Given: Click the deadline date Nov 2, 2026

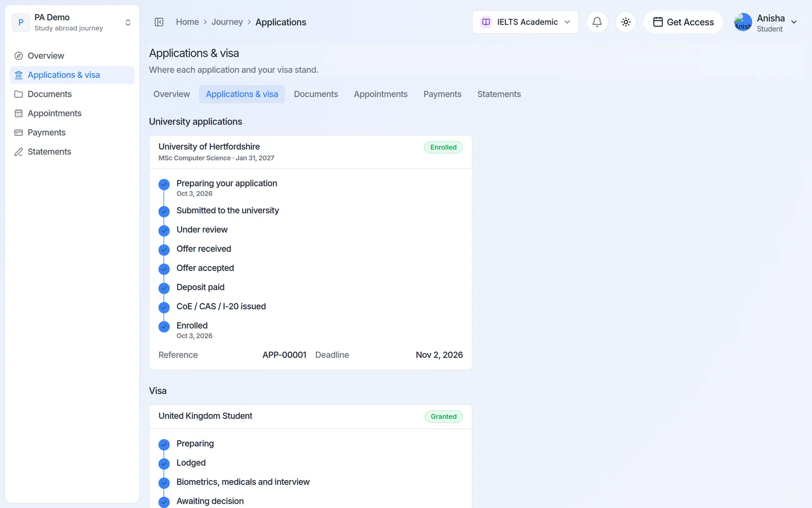Looking at the screenshot, I should [439, 355].
